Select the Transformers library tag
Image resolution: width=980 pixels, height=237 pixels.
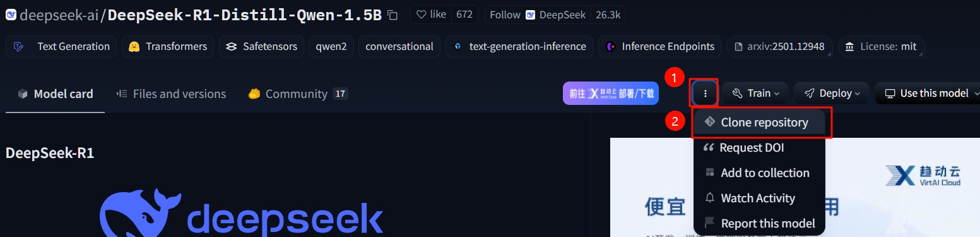coord(167,46)
